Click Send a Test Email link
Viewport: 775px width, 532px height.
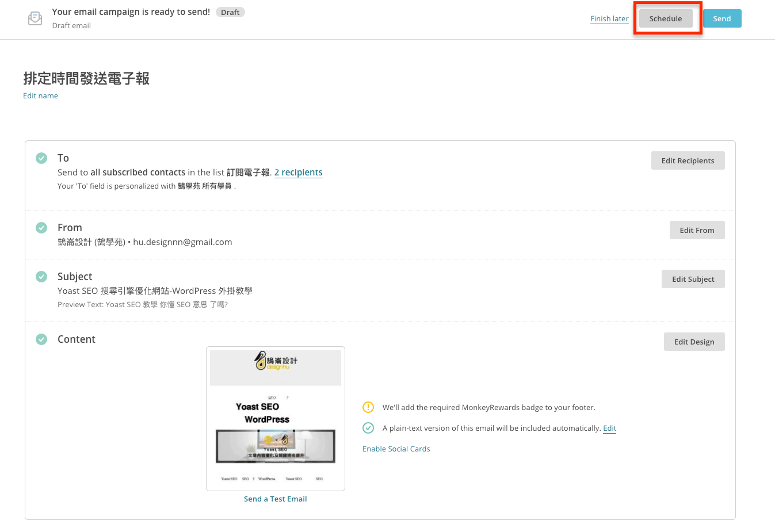point(275,499)
